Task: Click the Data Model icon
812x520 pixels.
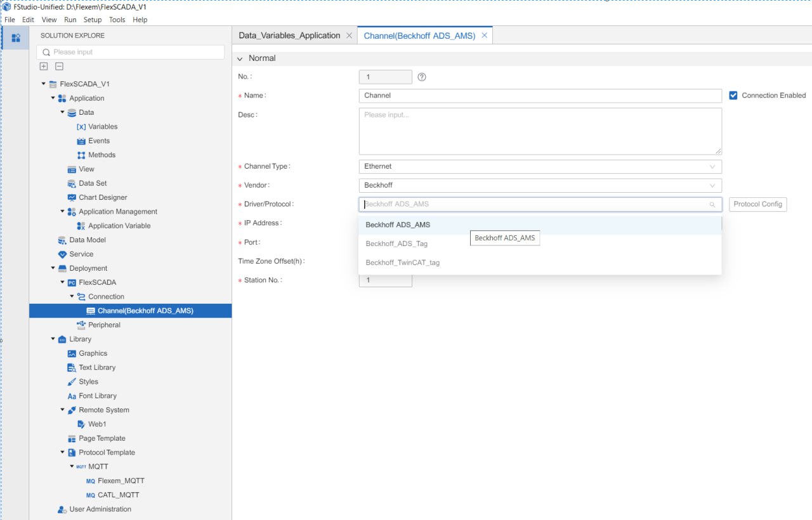Action: pyautogui.click(x=62, y=240)
